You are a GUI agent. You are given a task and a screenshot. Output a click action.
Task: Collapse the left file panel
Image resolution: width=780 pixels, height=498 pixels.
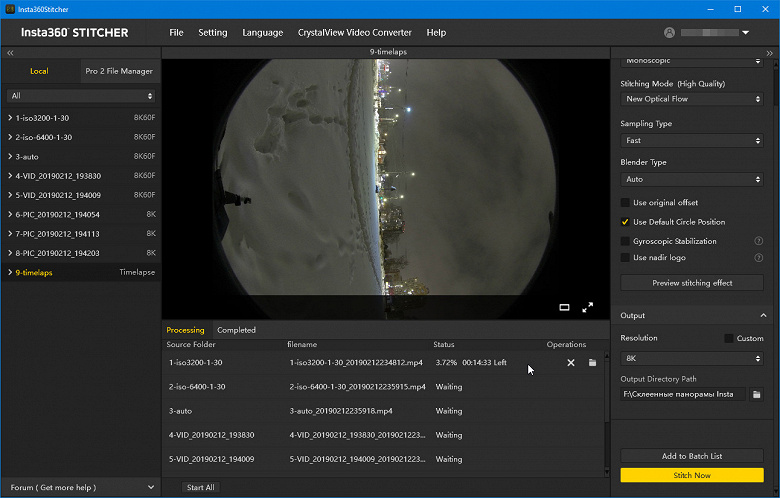click(x=10, y=52)
